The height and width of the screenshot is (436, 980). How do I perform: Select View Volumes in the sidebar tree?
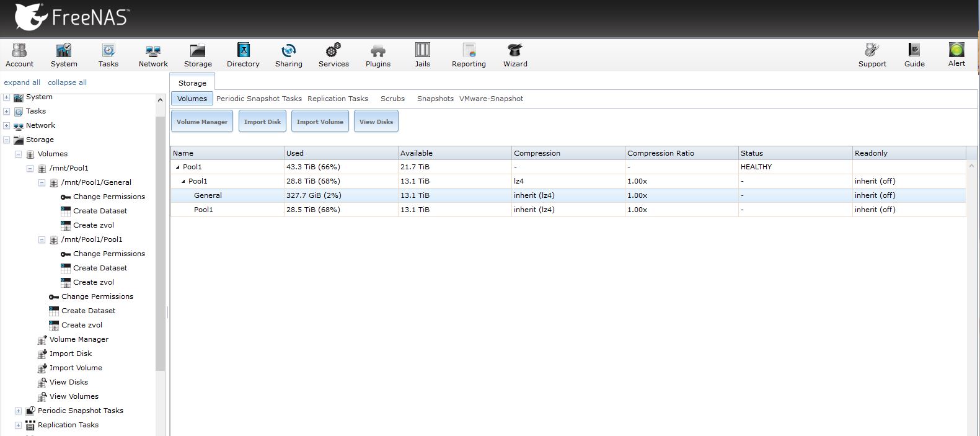(68, 396)
